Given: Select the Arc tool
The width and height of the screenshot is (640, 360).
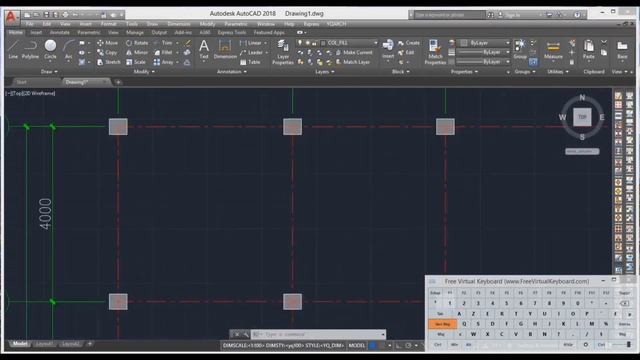Looking at the screenshot, I should (68, 49).
